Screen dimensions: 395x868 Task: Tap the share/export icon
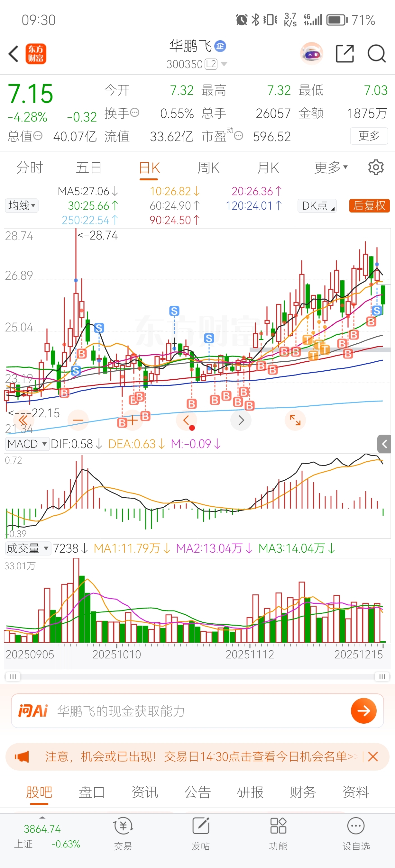click(345, 54)
